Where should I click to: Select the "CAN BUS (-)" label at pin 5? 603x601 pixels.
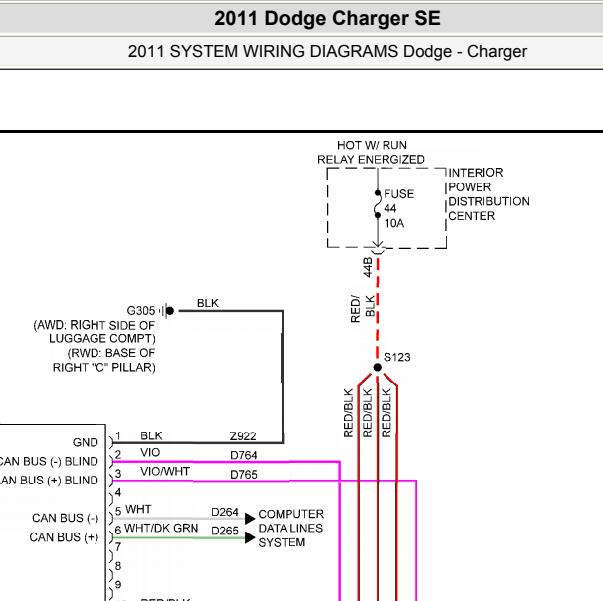click(x=65, y=518)
